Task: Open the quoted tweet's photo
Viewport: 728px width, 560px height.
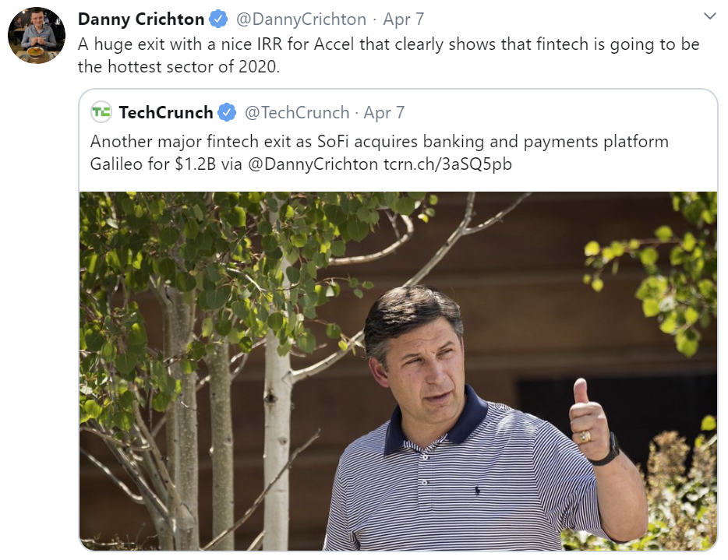Action: pos(398,371)
